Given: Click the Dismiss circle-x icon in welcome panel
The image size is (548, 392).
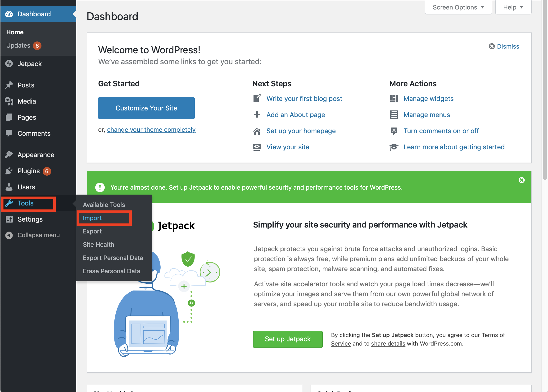Looking at the screenshot, I should tap(492, 46).
